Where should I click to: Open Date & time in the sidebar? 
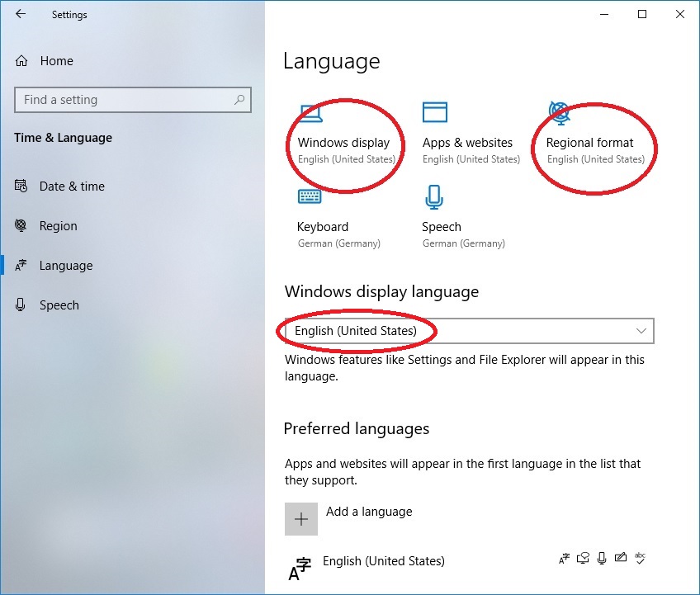click(72, 187)
